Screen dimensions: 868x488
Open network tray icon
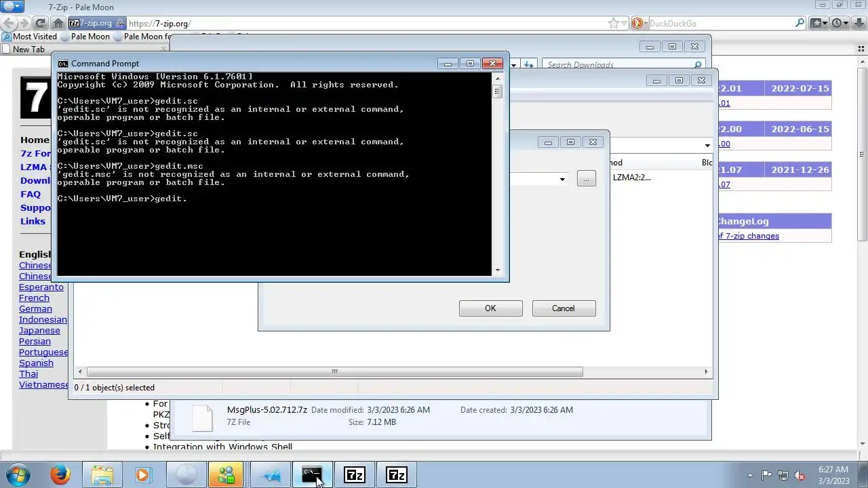[783, 475]
